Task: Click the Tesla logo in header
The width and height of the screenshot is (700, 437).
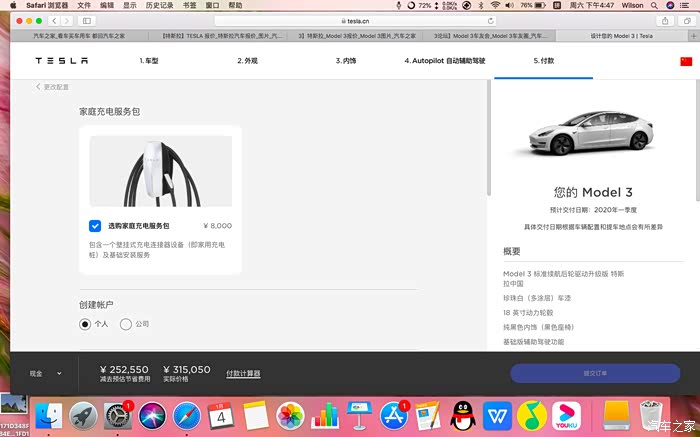Action: point(62,61)
